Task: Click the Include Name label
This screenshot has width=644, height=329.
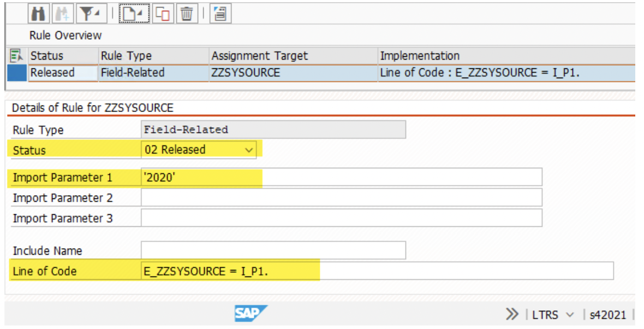Action: pos(47,250)
